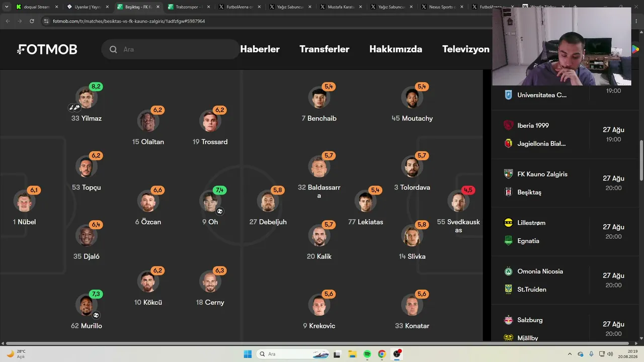Open the Haberler menu
Image resolution: width=644 pixels, height=362 pixels.
pyautogui.click(x=260, y=49)
